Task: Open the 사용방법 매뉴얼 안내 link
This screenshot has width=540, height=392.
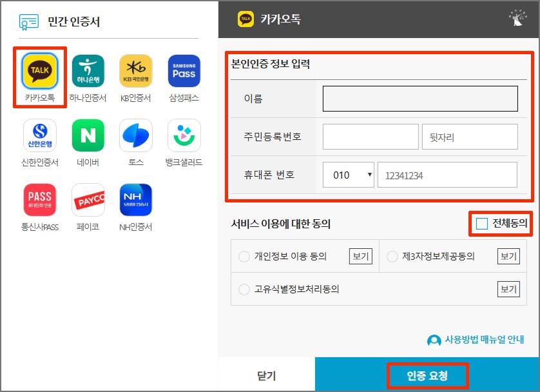Action: (484, 340)
